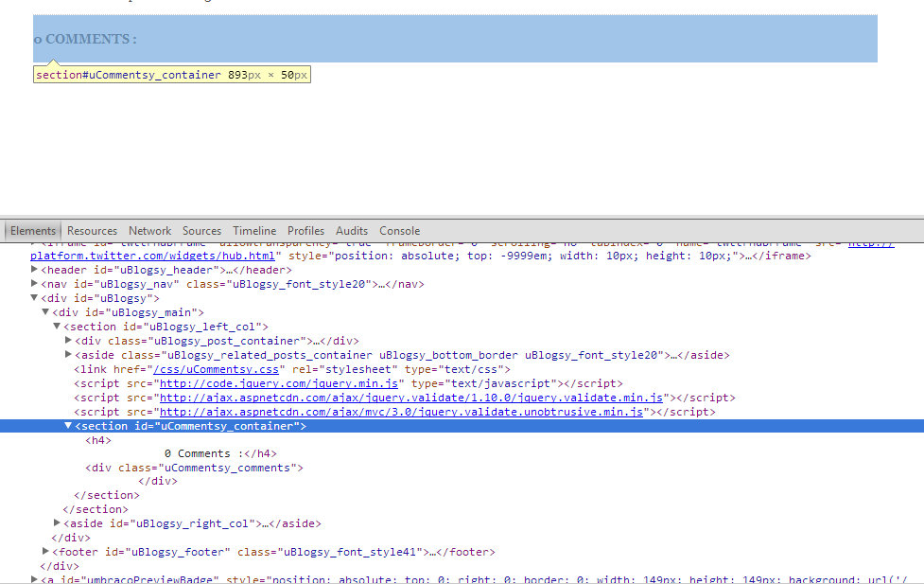The width and height of the screenshot is (924, 584).
Task: Expand the uBlogsy_related_posts_container aside
Action: tap(68, 355)
